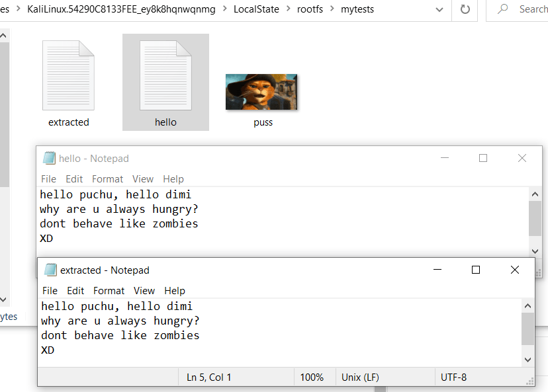The height and width of the screenshot is (392, 548).
Task: Close the hello Notepad window
Action: click(522, 159)
